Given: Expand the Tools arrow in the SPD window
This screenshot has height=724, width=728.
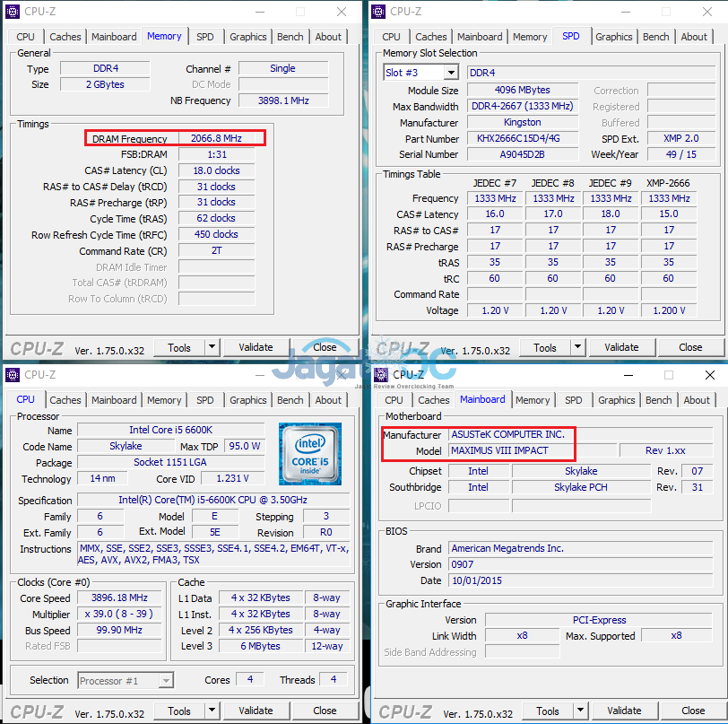Looking at the screenshot, I should click(577, 346).
